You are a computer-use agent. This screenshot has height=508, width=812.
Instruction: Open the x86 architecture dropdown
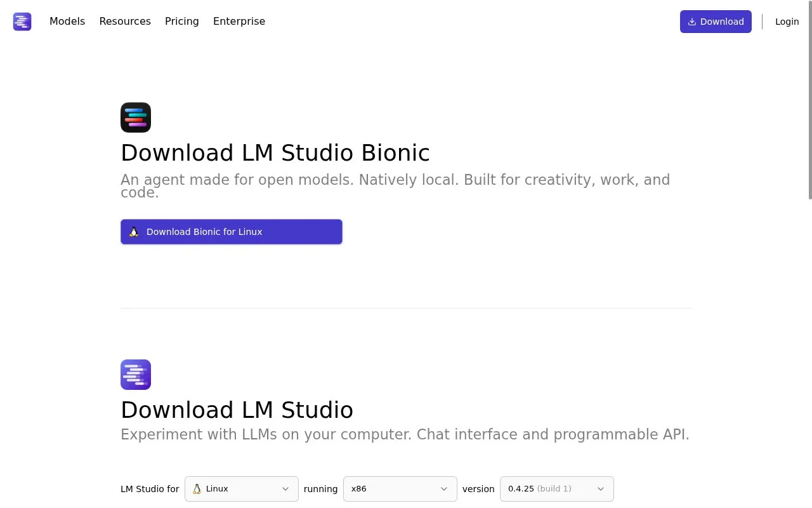[400, 489]
